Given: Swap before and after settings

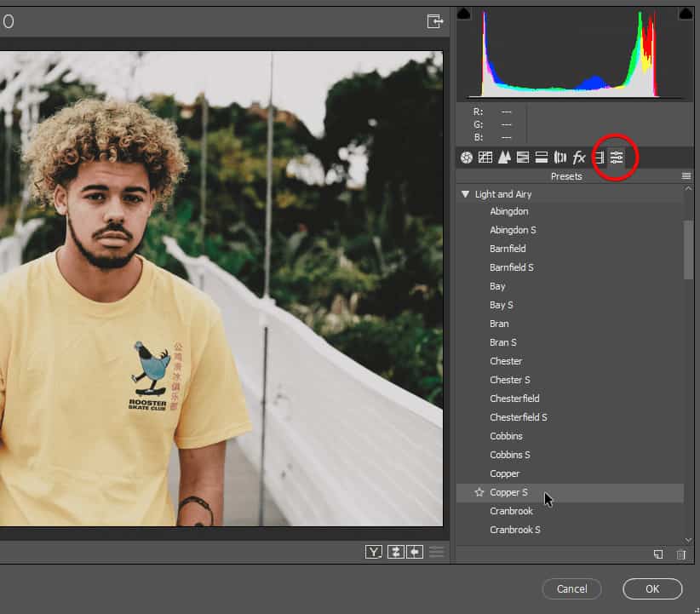Looking at the screenshot, I should [x=395, y=552].
